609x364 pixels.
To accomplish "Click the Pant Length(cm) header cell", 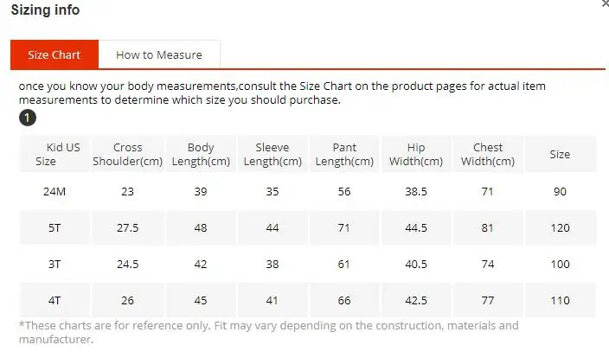I will 344,154.
